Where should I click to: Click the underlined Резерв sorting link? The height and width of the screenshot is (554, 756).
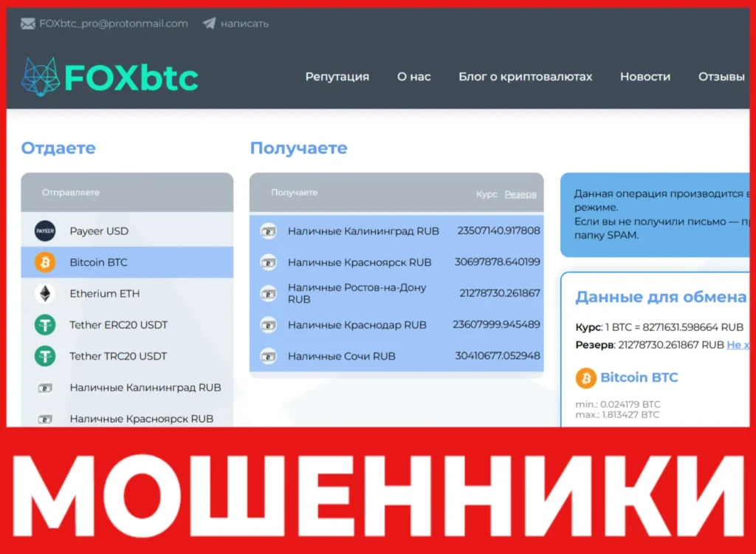click(520, 194)
